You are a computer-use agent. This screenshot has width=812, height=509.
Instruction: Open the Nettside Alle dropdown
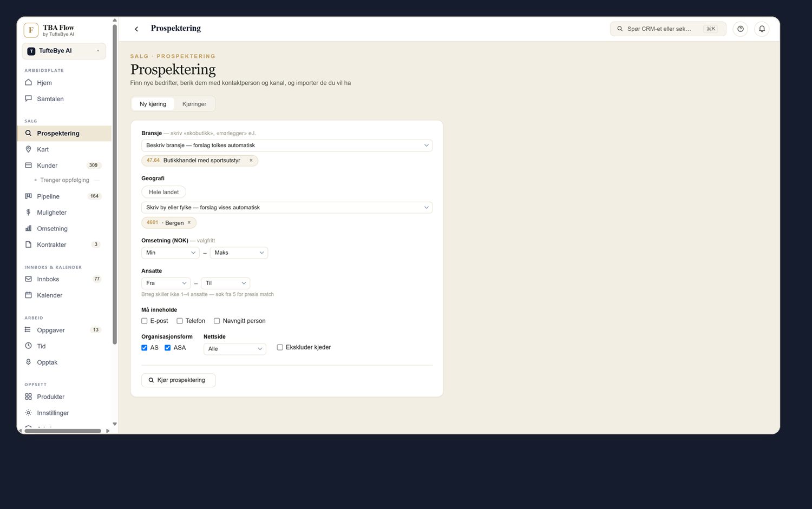[x=235, y=349]
